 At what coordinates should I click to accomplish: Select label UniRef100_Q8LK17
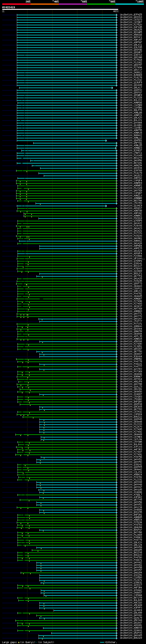point(131,87)
